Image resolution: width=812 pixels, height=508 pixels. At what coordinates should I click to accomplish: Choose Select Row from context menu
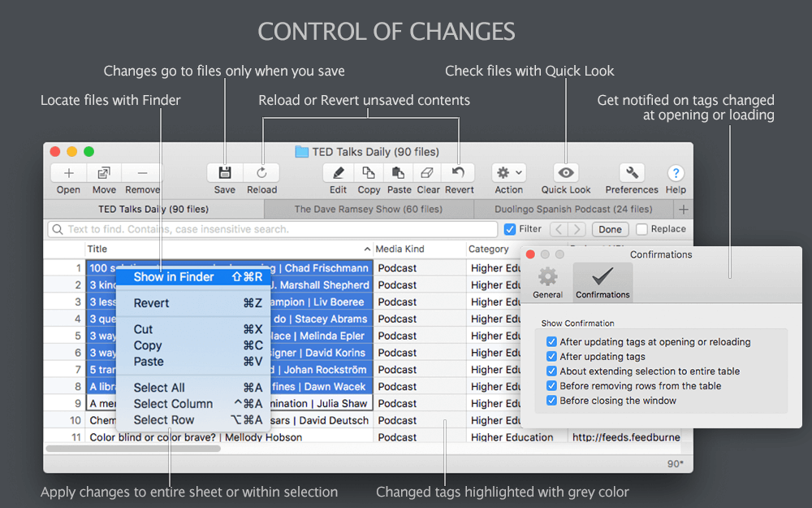(193, 420)
